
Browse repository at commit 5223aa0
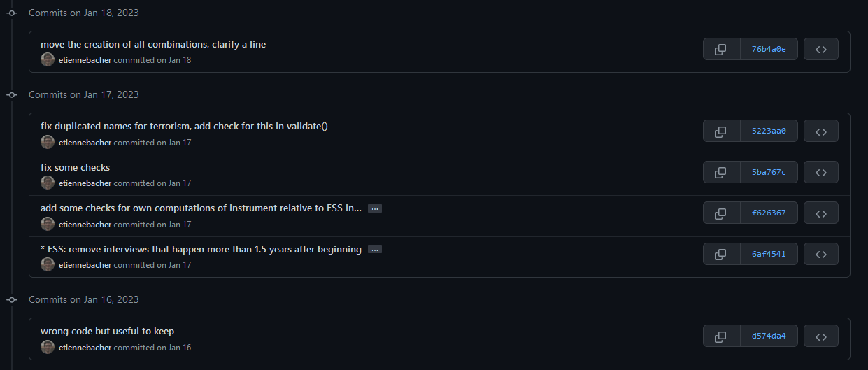point(820,131)
